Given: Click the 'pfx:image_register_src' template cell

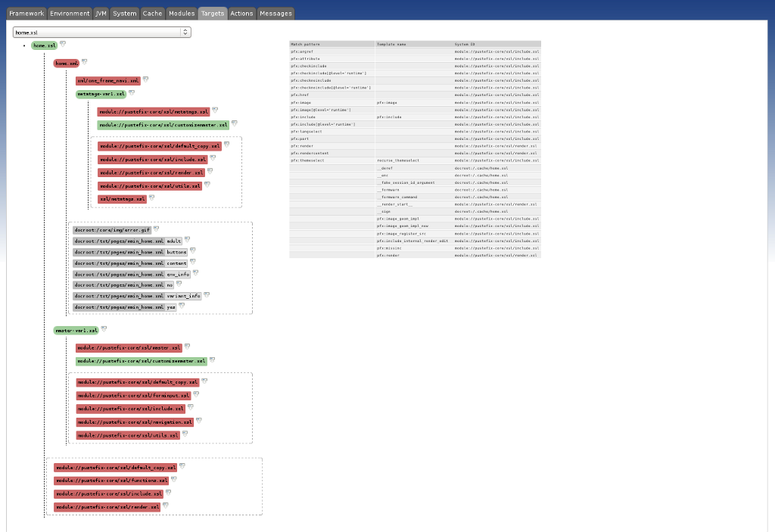Looking at the screenshot, I should coord(414,233).
